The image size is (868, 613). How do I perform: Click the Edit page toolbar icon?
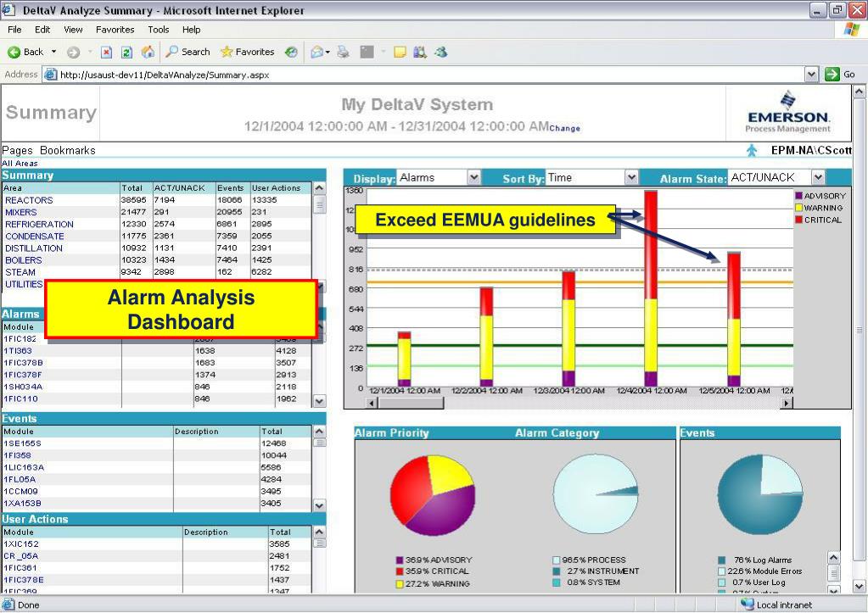coord(367,52)
